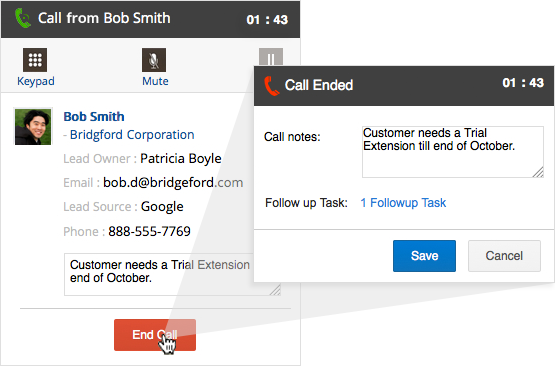
Task: Click green phone icon in call header
Action: pyautogui.click(x=23, y=18)
